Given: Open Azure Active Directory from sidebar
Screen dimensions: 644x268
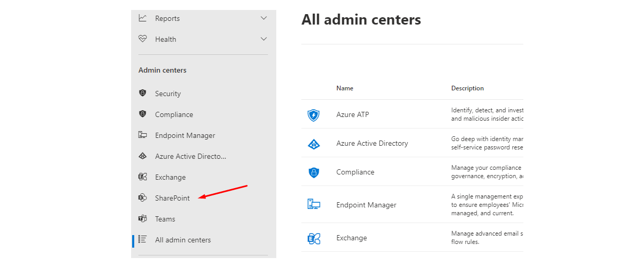Looking at the screenshot, I should click(191, 156).
